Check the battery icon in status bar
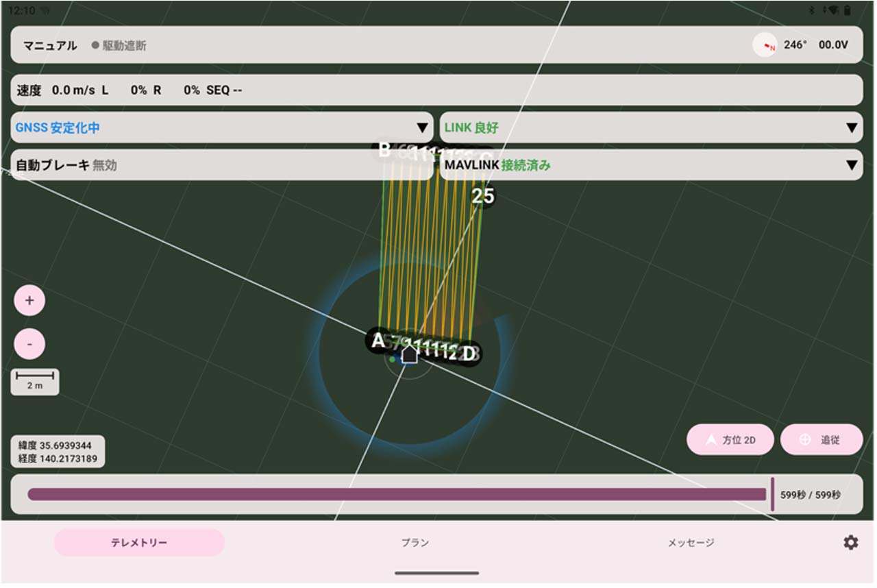Screen dimensions: 877x588 point(848,10)
